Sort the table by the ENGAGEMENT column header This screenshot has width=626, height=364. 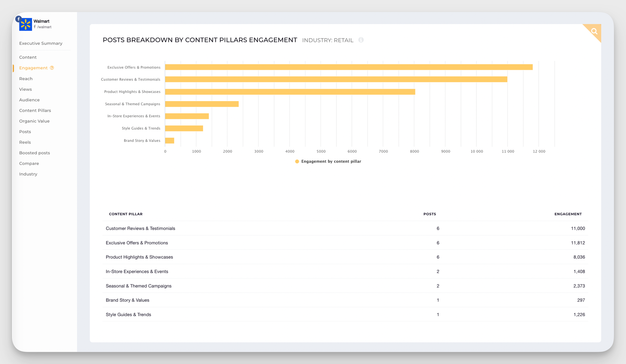click(568, 214)
